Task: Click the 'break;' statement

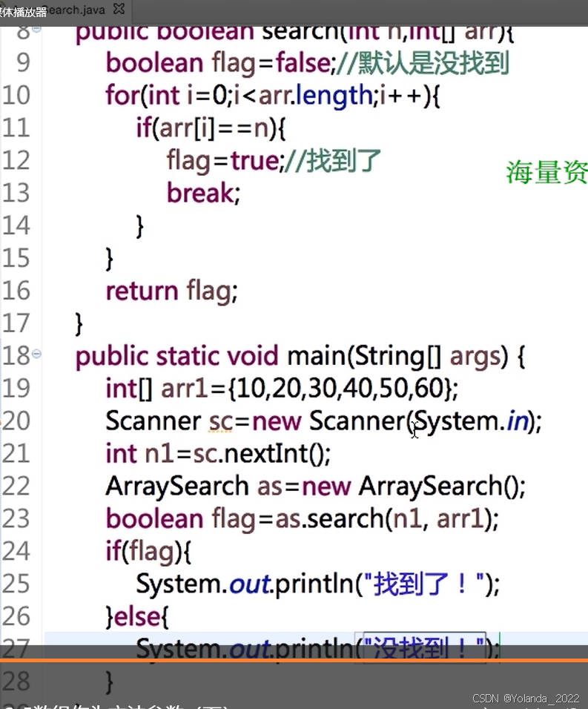Action: [x=203, y=194]
